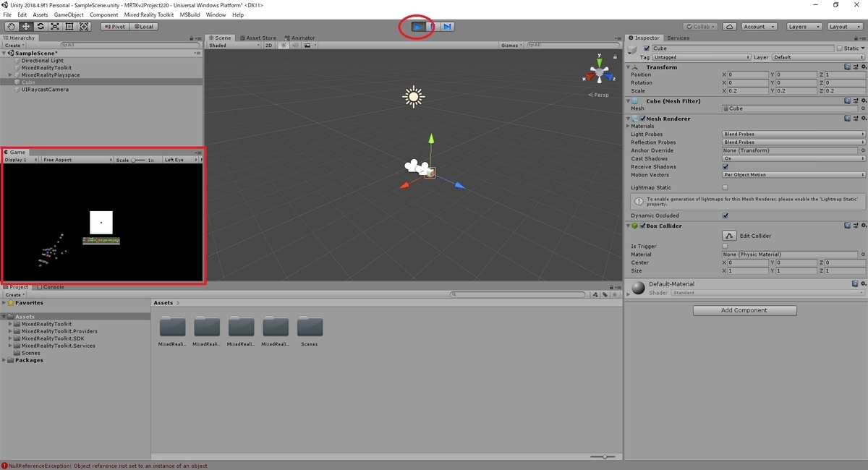This screenshot has height=470, width=868.
Task: Toggle Receive Shadows checkbox
Action: pos(726,167)
